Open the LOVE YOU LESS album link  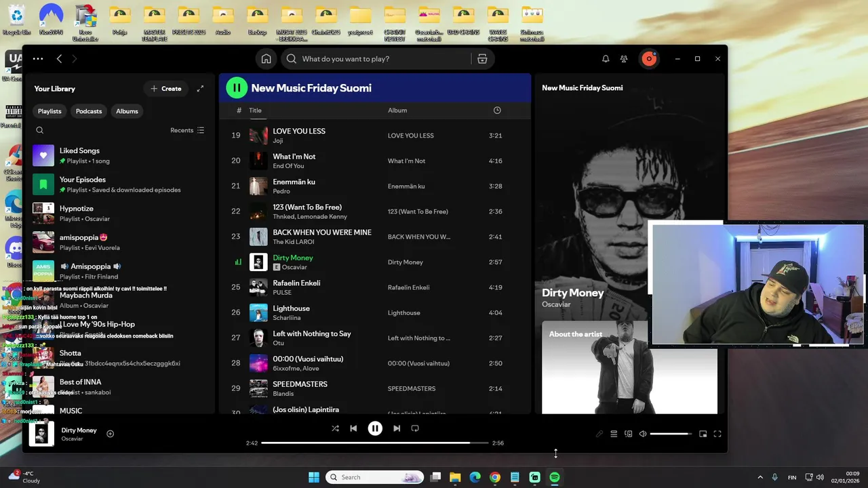410,136
